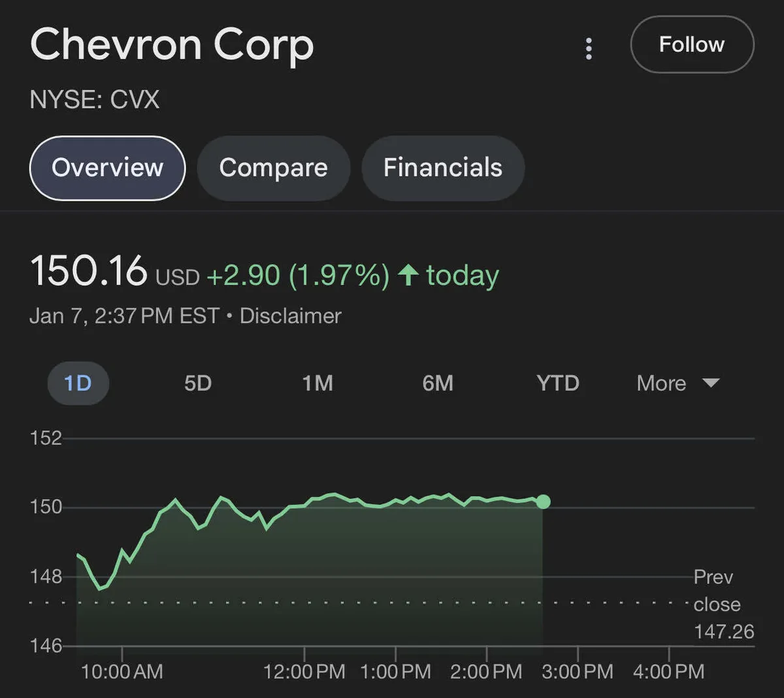784x698 pixels.
Task: Open the three-dot more options menu
Action: (589, 48)
